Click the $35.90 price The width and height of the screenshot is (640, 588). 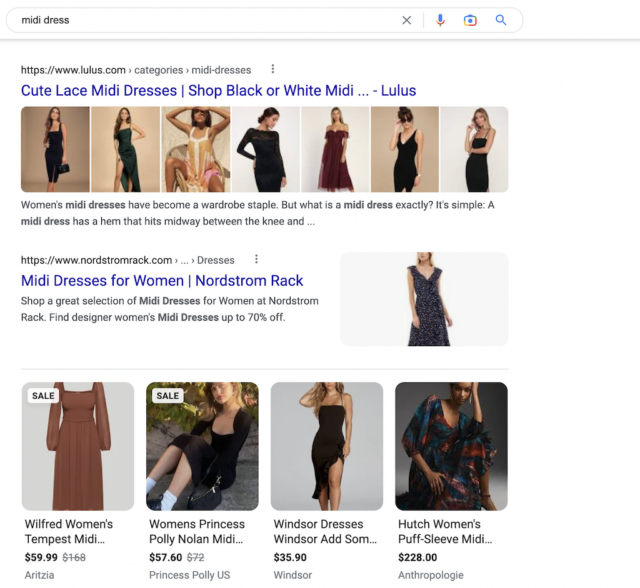coord(290,557)
